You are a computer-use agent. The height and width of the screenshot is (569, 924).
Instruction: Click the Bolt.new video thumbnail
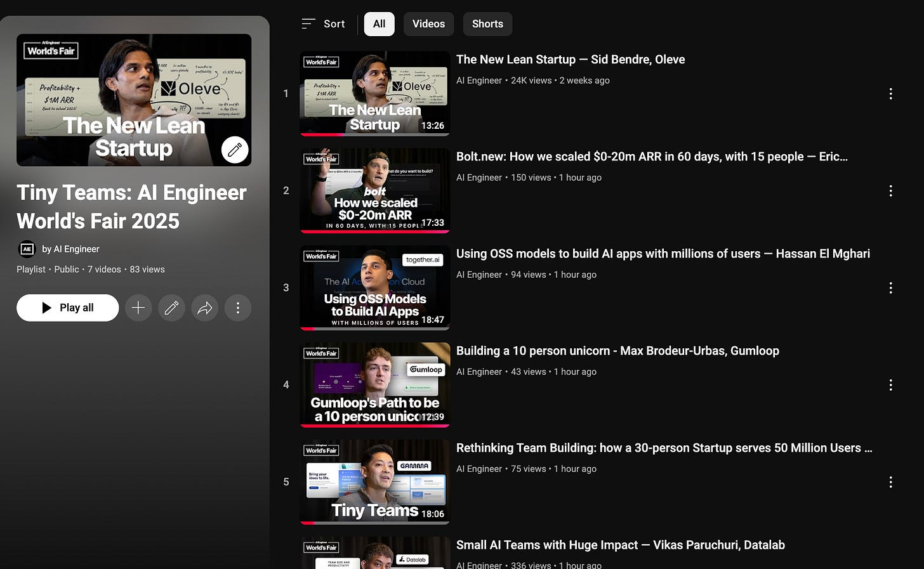click(375, 190)
